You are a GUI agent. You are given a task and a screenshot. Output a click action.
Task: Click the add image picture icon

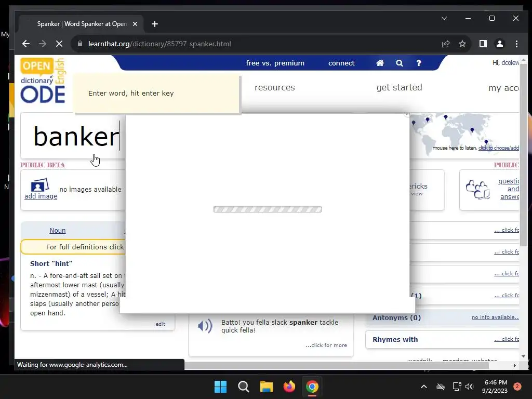39,185
